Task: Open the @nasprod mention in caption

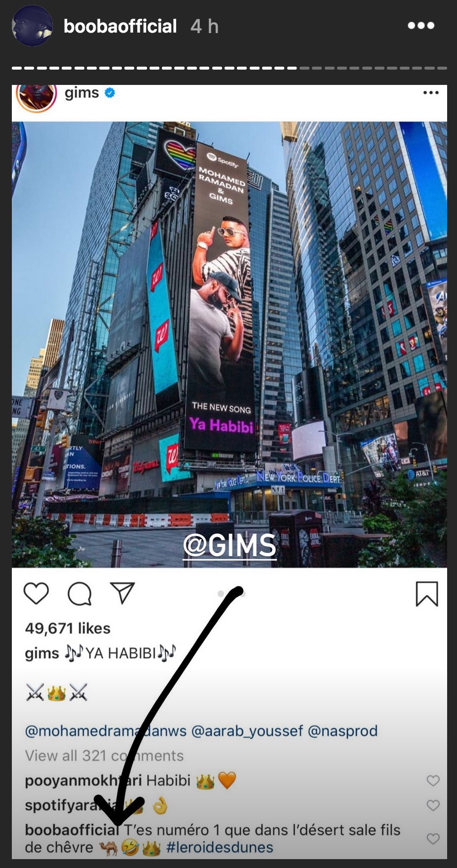Action: 343,731
